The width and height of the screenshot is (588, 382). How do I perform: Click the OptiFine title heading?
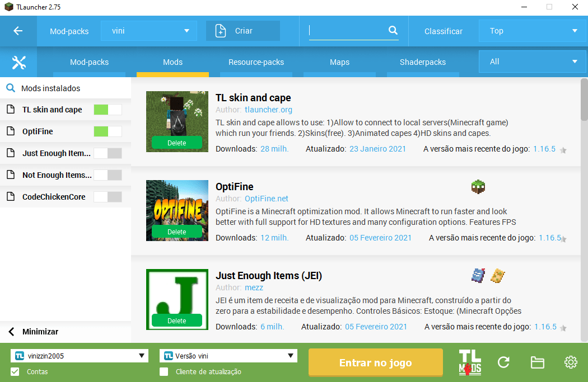point(235,186)
